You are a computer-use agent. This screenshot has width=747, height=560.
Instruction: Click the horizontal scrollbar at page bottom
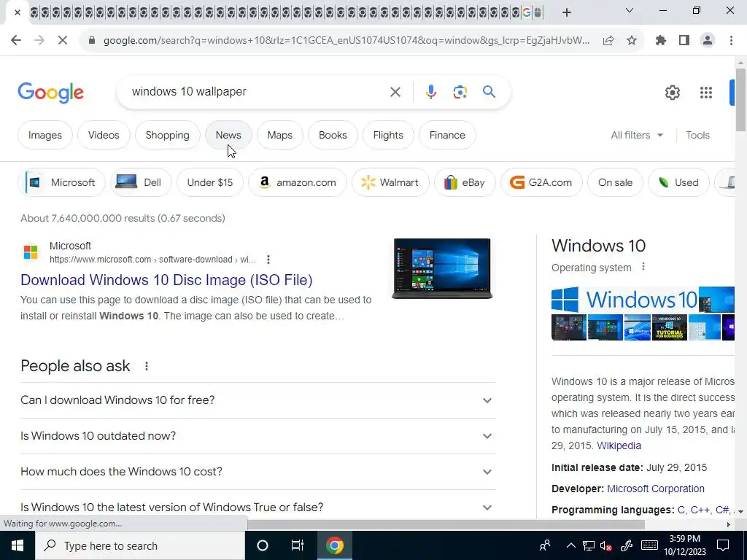tap(446, 524)
